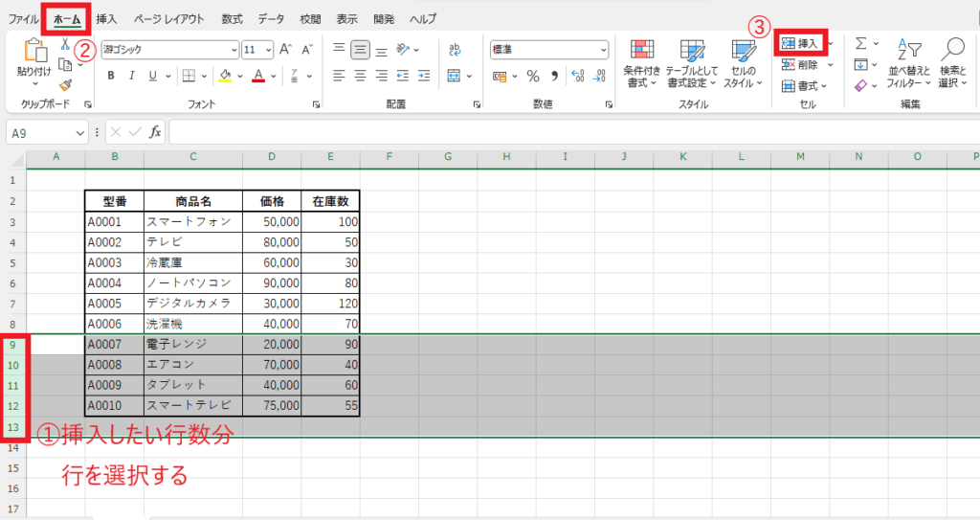Apply Percent Style with % icon
Image resolution: width=980 pixels, height=520 pixels.
(x=532, y=77)
